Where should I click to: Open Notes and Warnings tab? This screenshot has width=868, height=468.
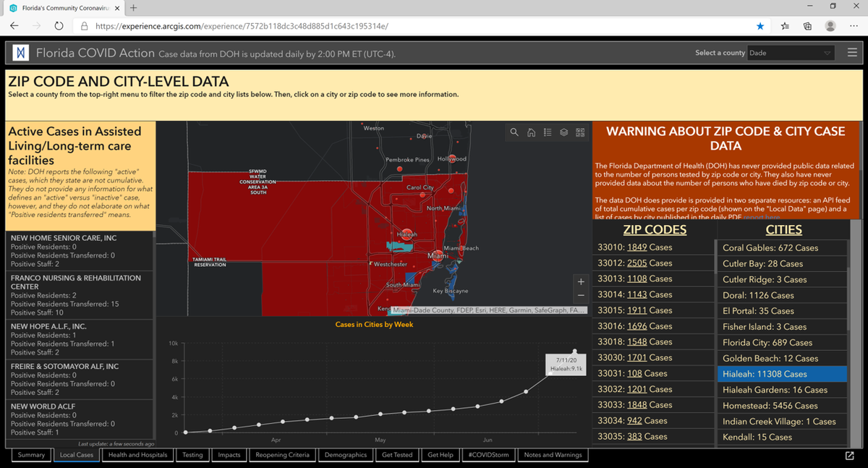point(553,455)
